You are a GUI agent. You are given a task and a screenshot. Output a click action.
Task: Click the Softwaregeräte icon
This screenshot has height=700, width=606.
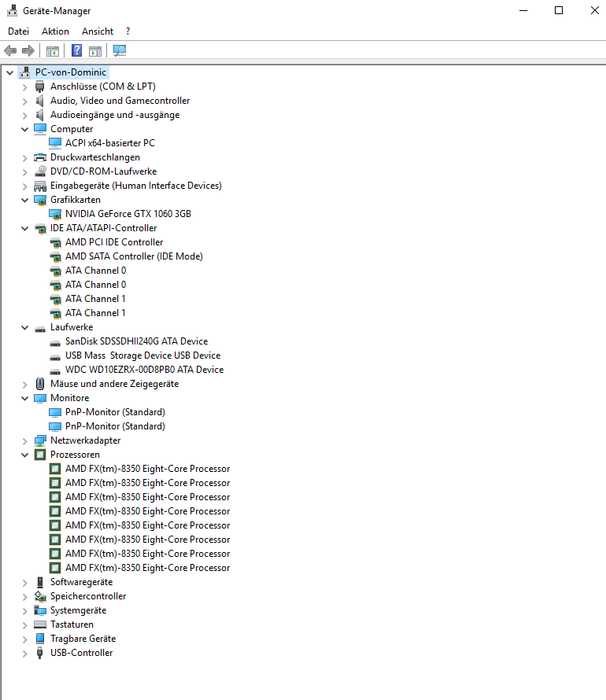[x=40, y=582]
